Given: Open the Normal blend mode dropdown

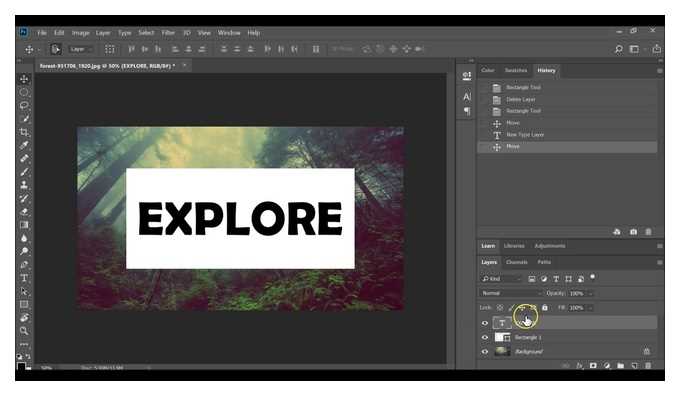Looking at the screenshot, I should (511, 293).
